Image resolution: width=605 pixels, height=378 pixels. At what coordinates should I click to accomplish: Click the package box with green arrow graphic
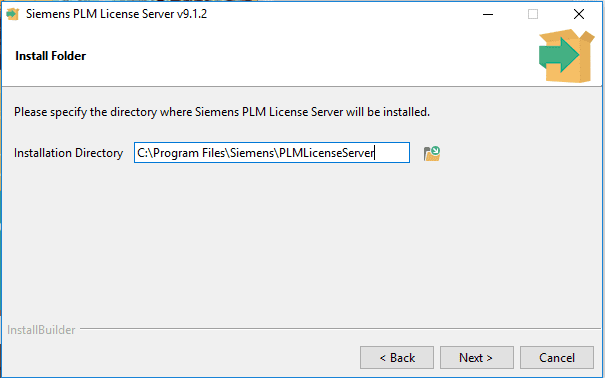point(566,56)
